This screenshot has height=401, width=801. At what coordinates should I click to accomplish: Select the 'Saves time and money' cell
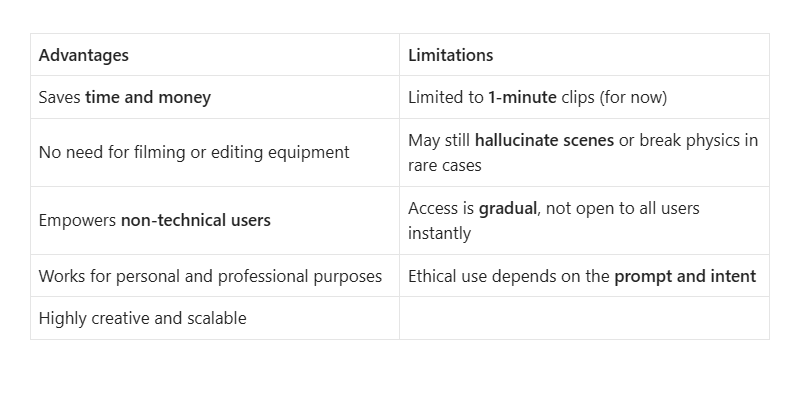pyautogui.click(x=215, y=97)
